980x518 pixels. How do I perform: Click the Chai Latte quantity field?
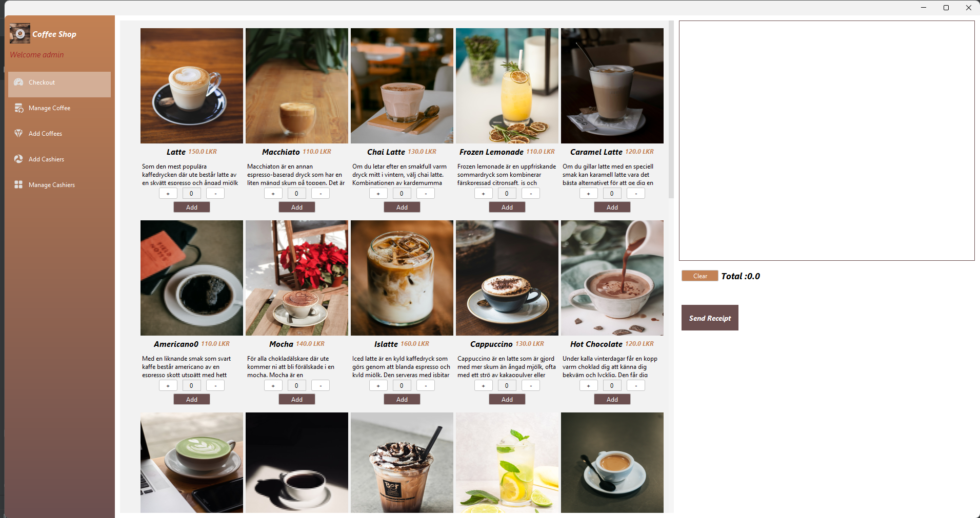click(x=402, y=194)
